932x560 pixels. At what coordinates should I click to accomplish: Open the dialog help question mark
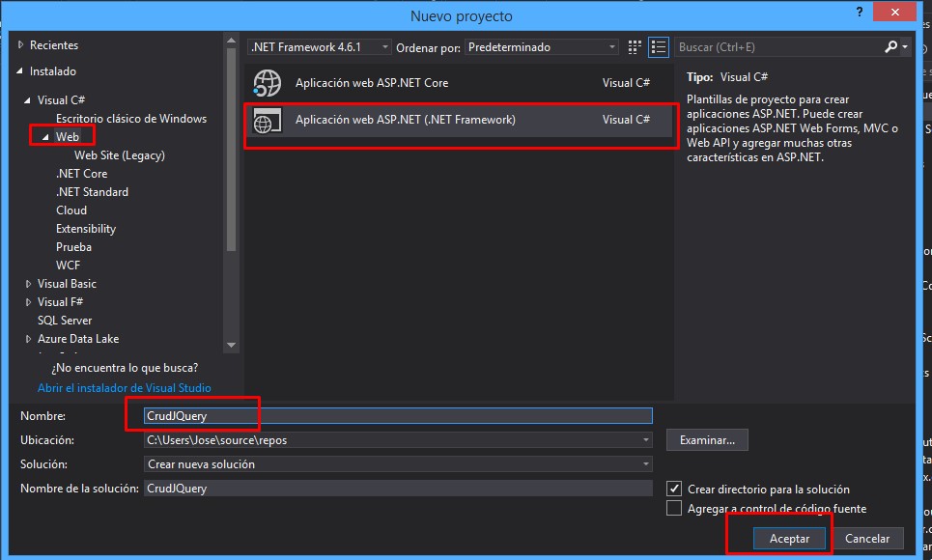(859, 13)
